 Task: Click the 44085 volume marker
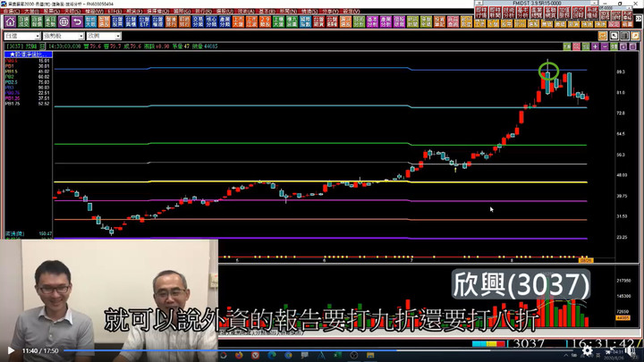[623, 318]
